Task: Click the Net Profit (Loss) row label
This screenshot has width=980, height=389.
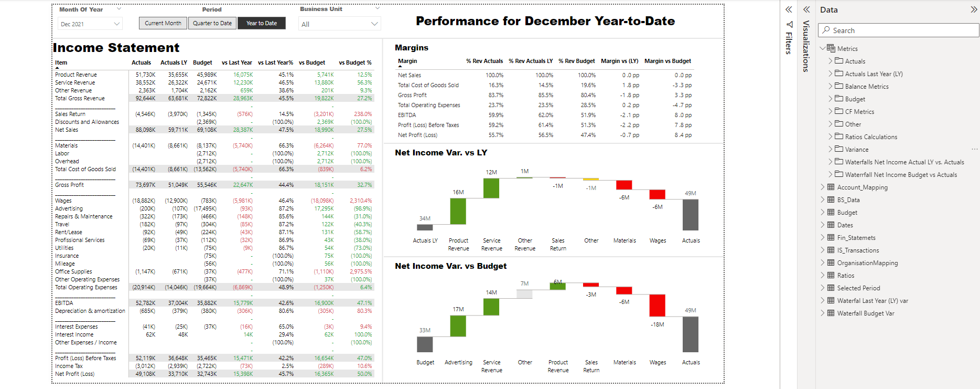Action: tap(74, 374)
